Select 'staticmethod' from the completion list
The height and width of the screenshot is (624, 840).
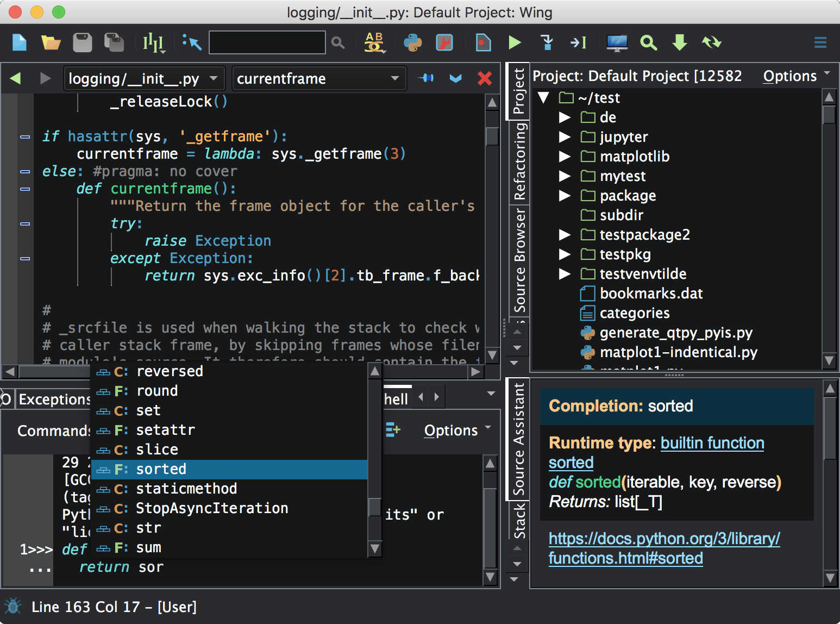pyautogui.click(x=186, y=489)
